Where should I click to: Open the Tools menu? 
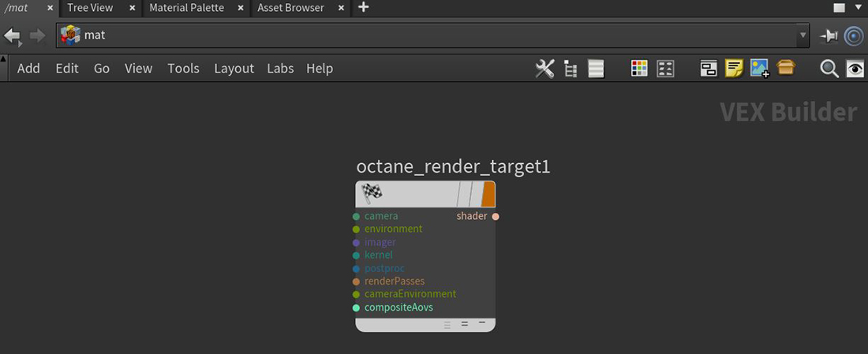coord(183,69)
